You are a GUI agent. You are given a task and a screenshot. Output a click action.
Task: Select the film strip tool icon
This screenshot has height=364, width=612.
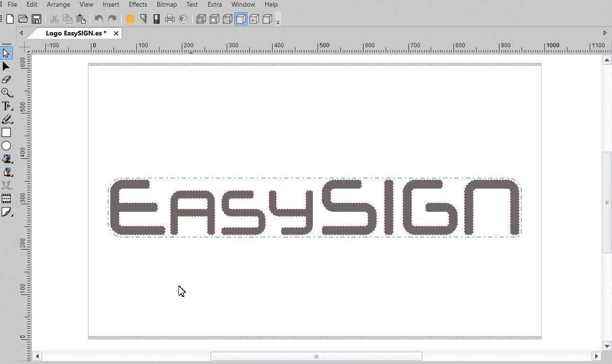click(x=6, y=199)
